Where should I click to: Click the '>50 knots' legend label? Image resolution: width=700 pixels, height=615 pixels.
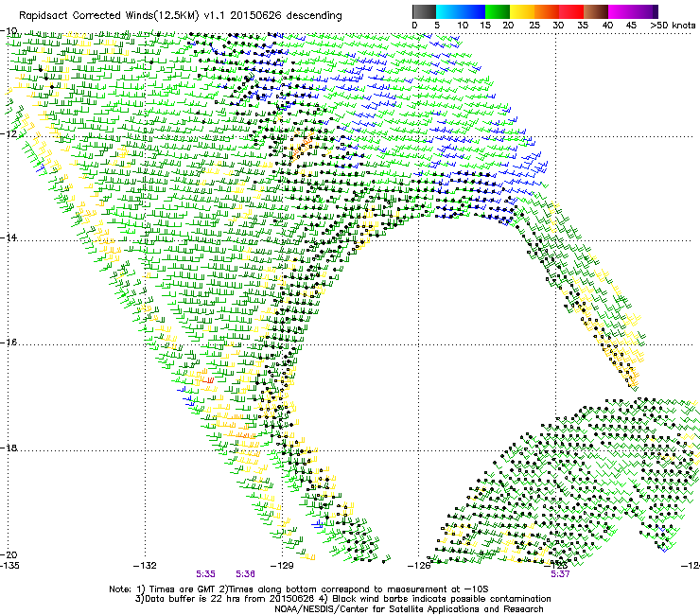tap(673, 26)
